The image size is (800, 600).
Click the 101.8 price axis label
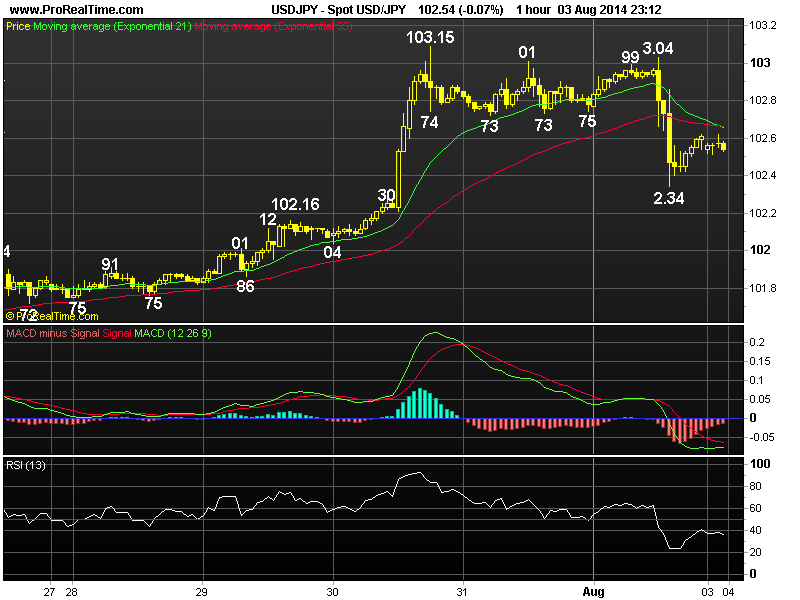point(762,288)
